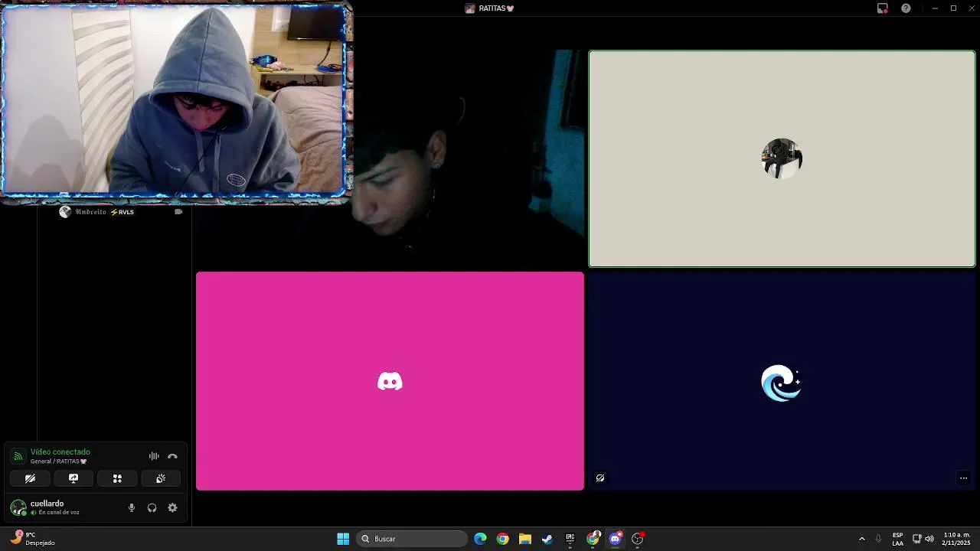The height and width of the screenshot is (551, 980).
Task: Open the weather widget showing Despejado
Action: tap(32, 539)
